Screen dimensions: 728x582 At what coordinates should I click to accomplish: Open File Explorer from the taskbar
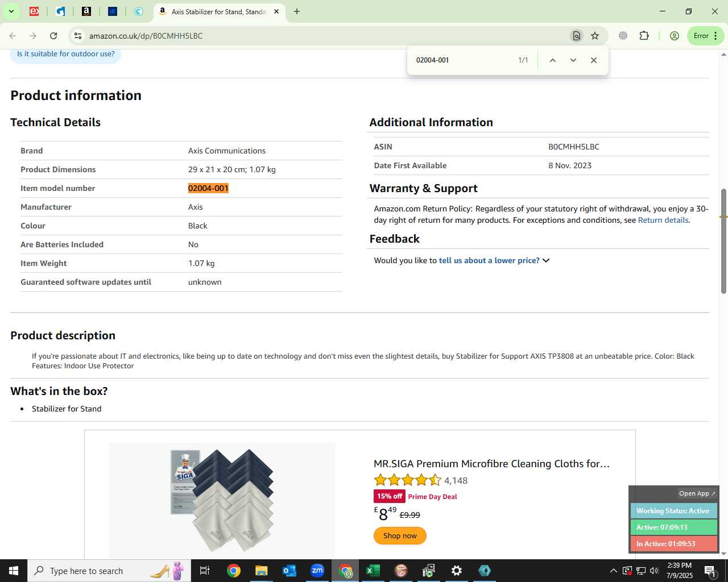[261, 571]
